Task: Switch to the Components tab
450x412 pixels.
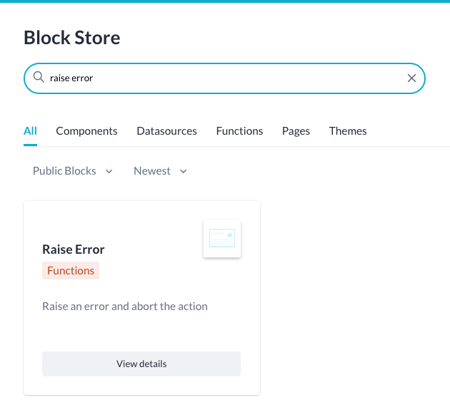Action: click(x=87, y=131)
